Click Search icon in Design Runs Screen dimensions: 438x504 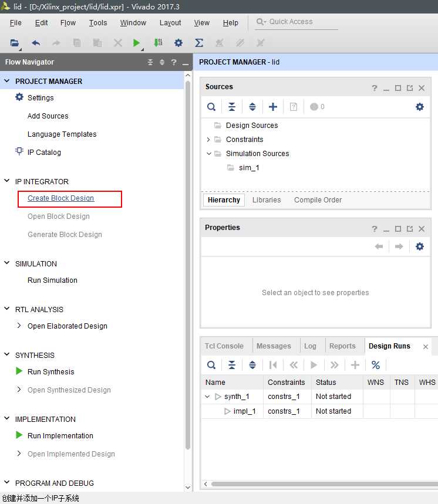(211, 365)
